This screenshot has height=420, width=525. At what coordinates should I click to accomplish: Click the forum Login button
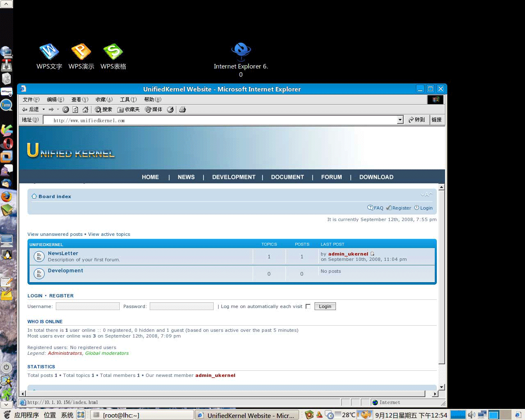(325, 306)
